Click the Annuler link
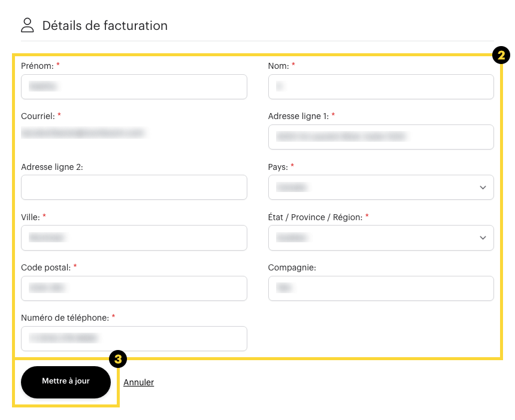The height and width of the screenshot is (420, 515). [x=138, y=382]
